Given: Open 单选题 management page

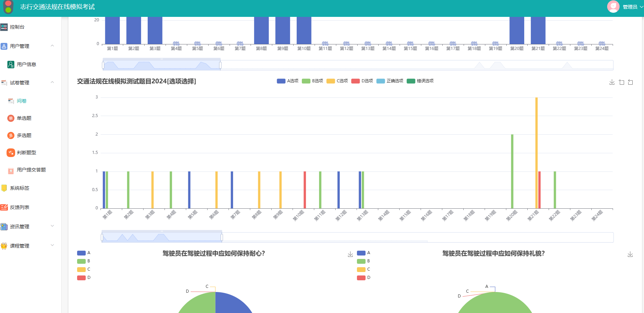Looking at the screenshot, I should pos(24,118).
